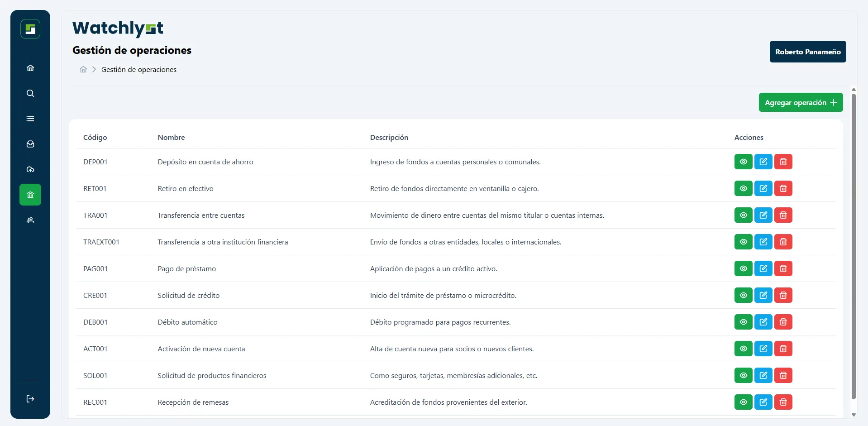Open the users group sidebar icon
The image size is (868, 426).
[x=30, y=220]
